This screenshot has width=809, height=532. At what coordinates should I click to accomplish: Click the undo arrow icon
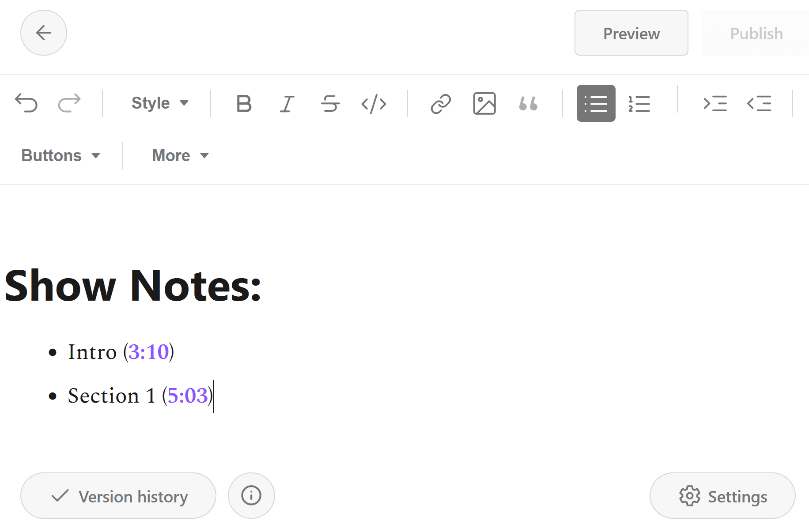[26, 103]
